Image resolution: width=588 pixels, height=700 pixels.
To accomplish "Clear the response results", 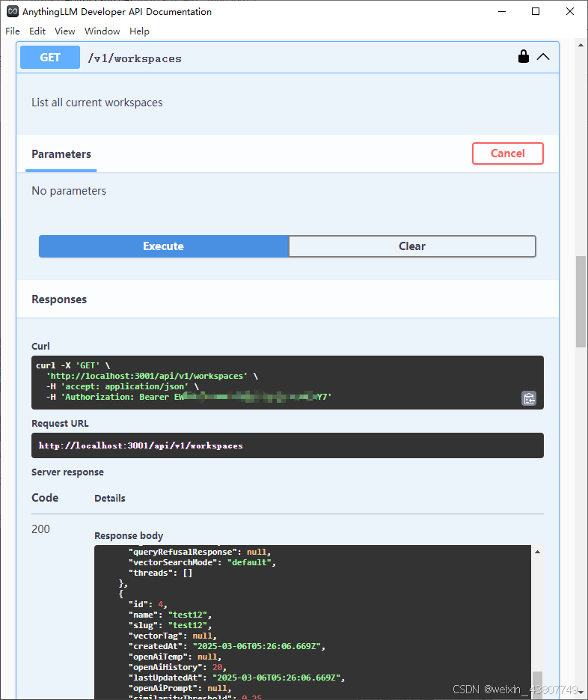I will point(412,246).
